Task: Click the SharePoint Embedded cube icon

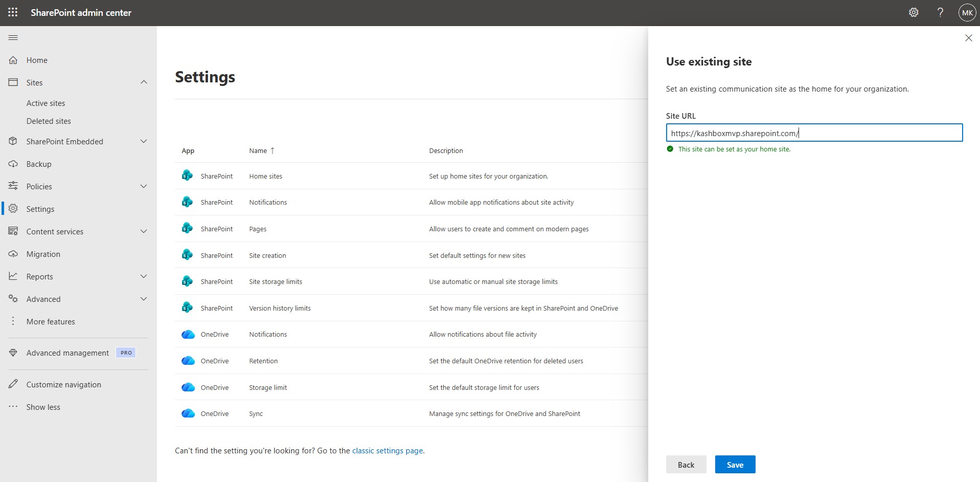Action: coord(13,141)
